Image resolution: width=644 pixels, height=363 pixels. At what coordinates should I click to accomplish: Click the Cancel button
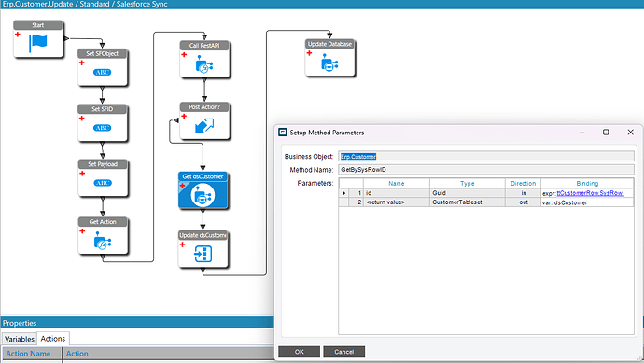tap(343, 352)
